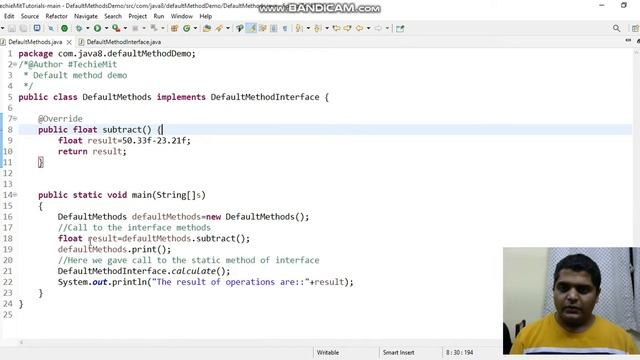Screen dimensions: 640x360
Task: Toggle Show Whitespace Characters icon
Action: [285, 28]
